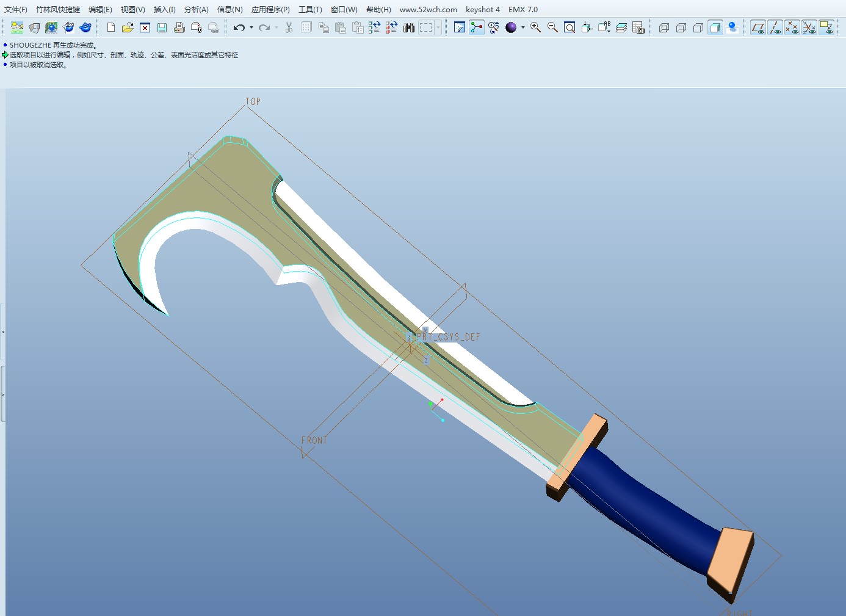
Task: Open a file using the folder icon
Action: (x=128, y=27)
